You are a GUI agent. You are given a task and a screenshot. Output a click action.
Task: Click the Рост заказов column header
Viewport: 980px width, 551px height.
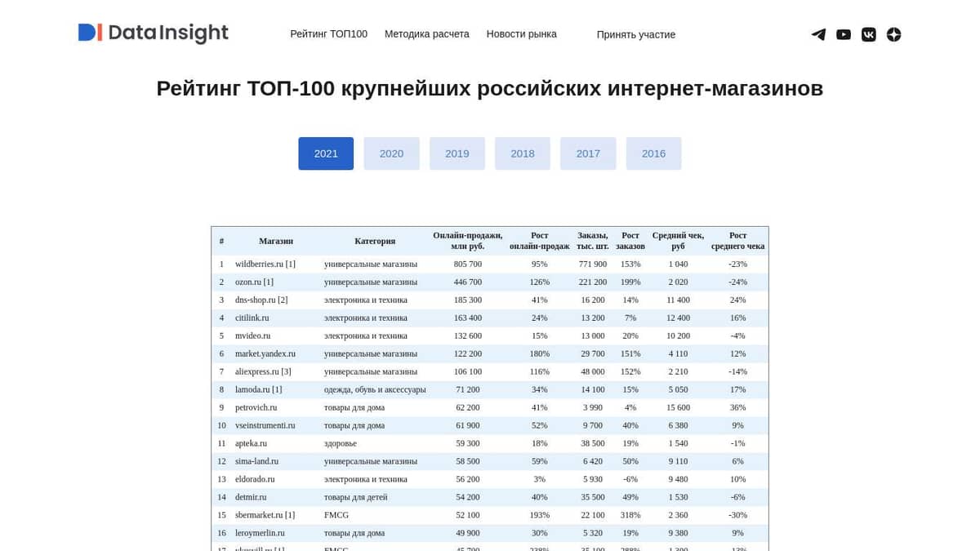(x=630, y=241)
